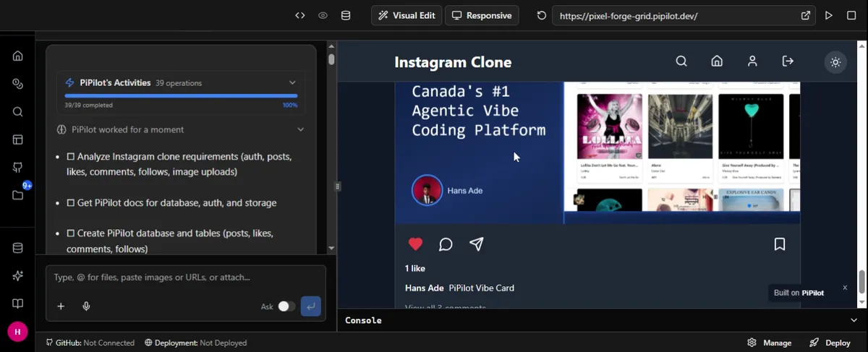Viewport: 868px width, 352px height.
Task: Send the message with the blue enter button
Action: click(310, 306)
